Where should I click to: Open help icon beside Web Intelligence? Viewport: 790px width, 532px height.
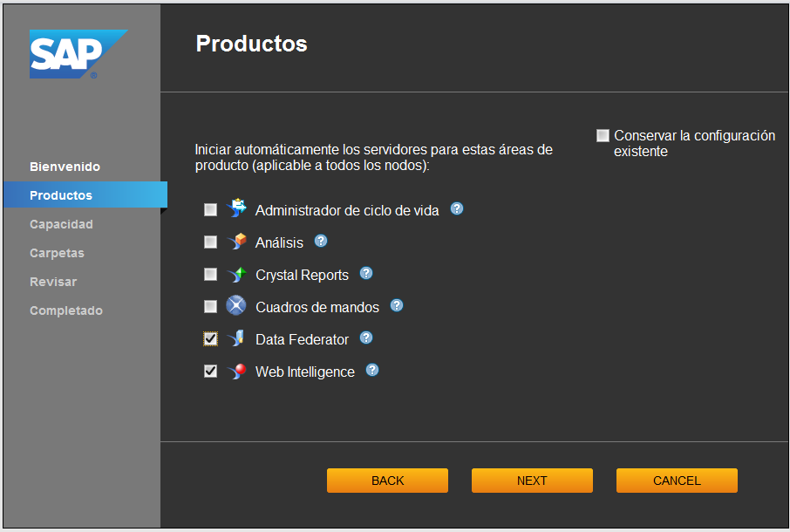[x=372, y=370]
